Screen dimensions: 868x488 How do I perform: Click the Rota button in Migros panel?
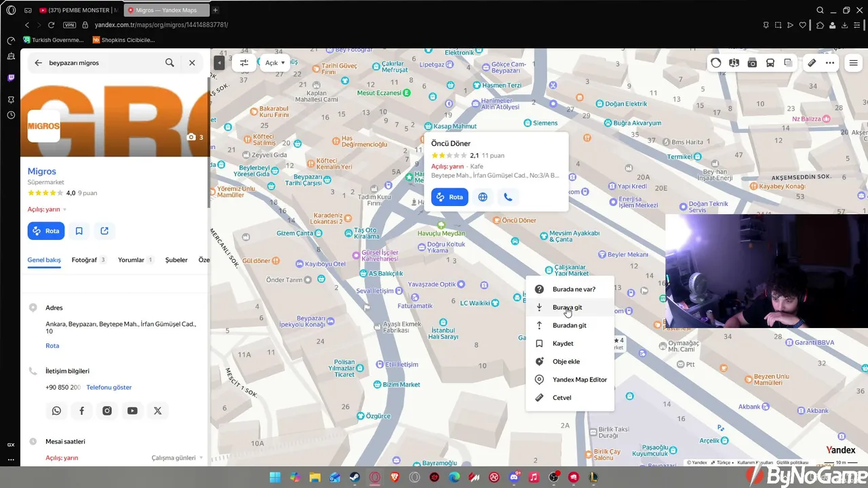click(46, 231)
